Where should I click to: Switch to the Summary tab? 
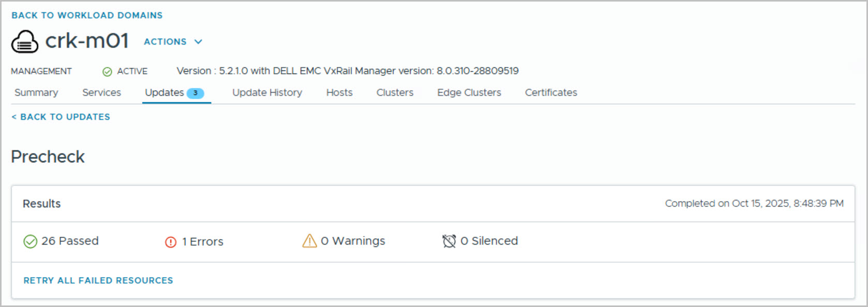tap(36, 93)
